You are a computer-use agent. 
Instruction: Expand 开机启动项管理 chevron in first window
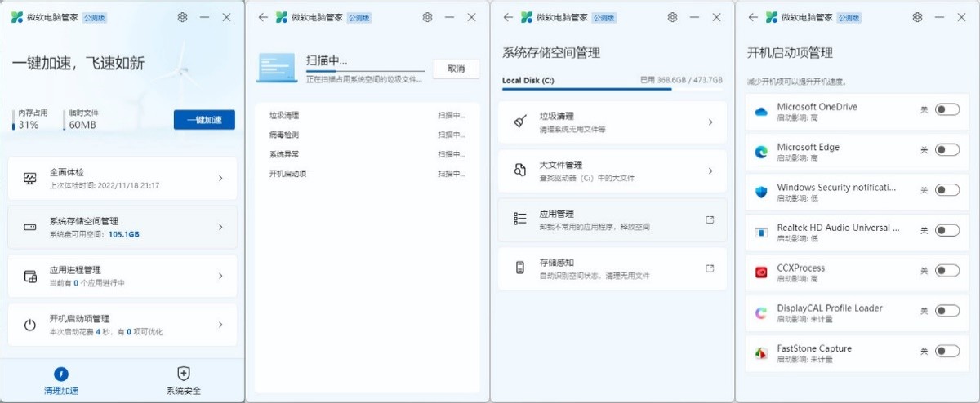[x=220, y=325]
